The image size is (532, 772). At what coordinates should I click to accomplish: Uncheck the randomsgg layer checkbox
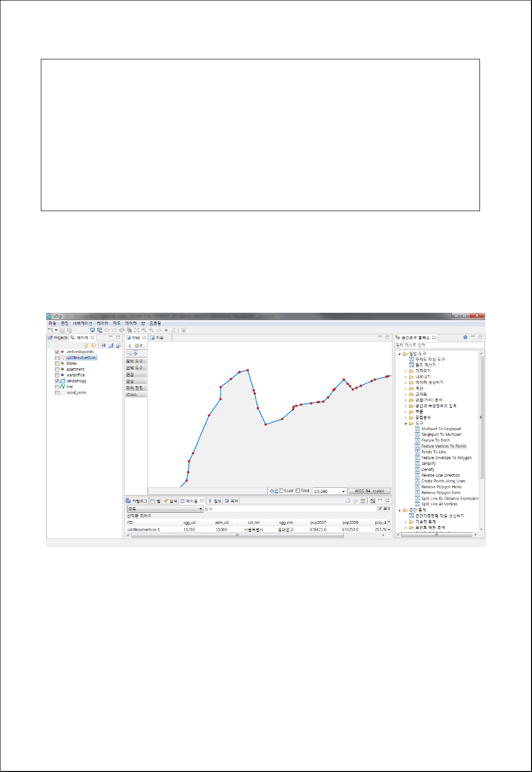[57, 381]
